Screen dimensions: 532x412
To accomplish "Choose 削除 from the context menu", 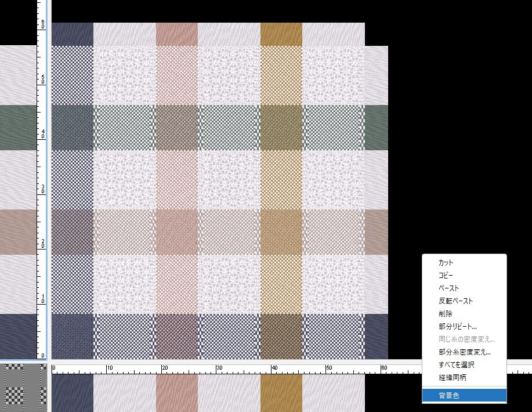I will pos(446,314).
